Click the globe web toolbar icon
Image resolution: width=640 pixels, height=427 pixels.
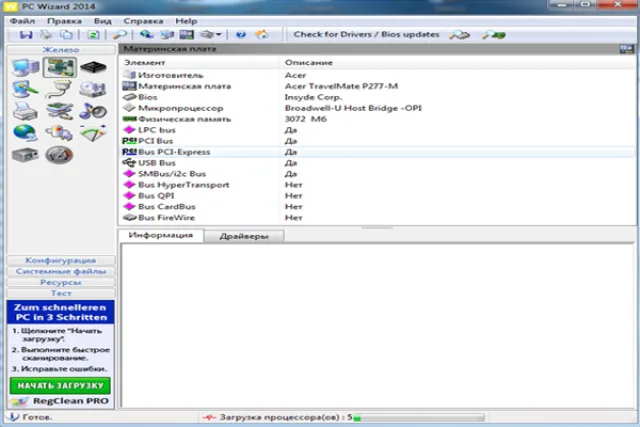click(x=147, y=35)
